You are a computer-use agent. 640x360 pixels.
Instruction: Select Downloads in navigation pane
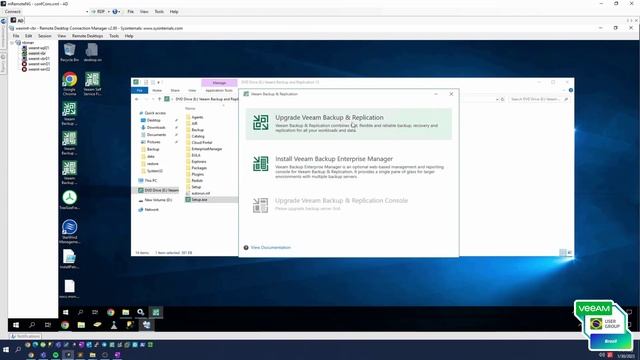(156, 127)
